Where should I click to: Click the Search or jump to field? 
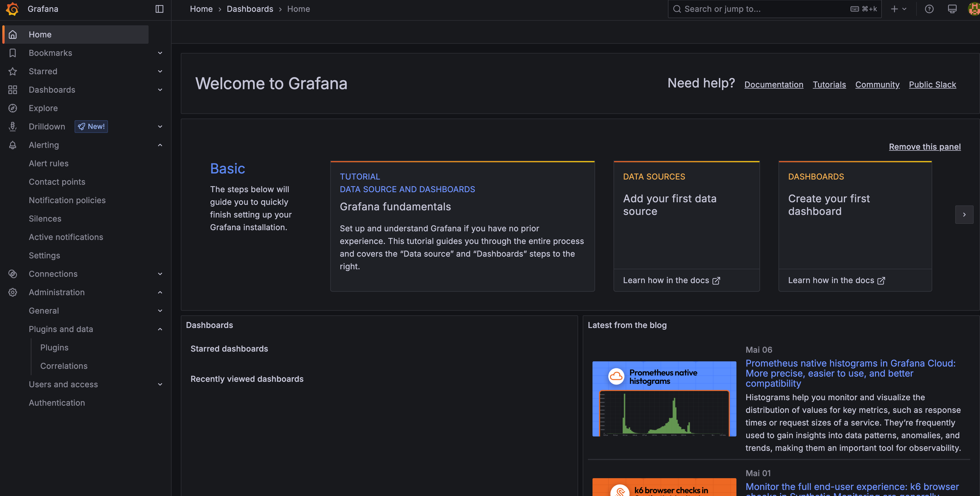[x=774, y=9]
